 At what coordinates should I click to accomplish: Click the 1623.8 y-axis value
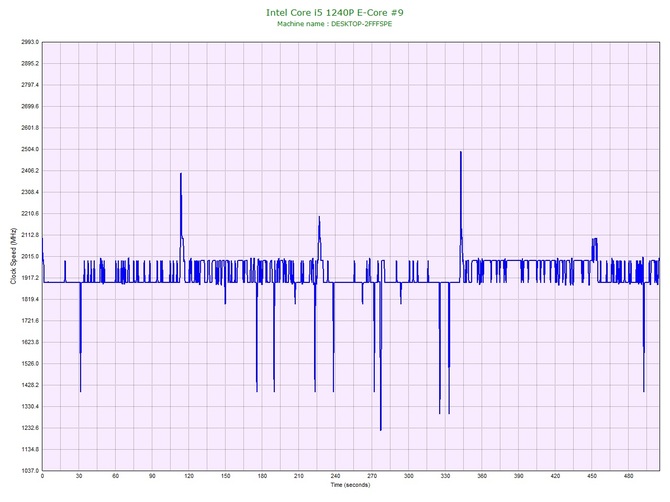30,342
